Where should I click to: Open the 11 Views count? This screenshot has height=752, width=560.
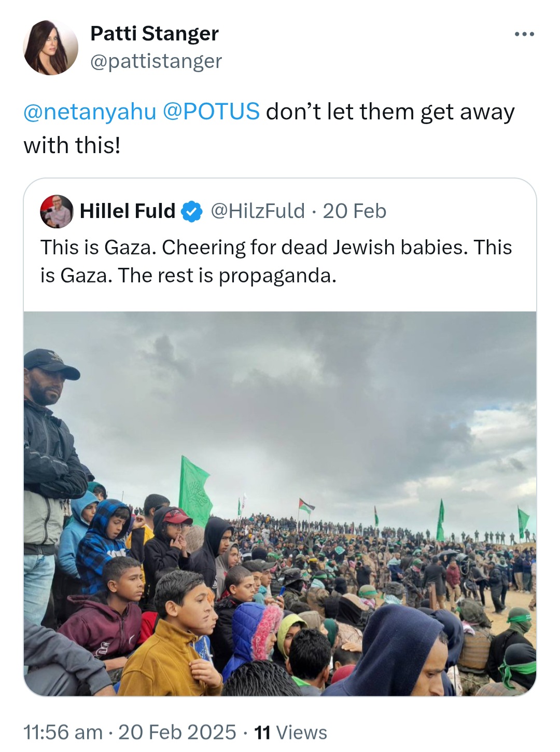tap(291, 732)
